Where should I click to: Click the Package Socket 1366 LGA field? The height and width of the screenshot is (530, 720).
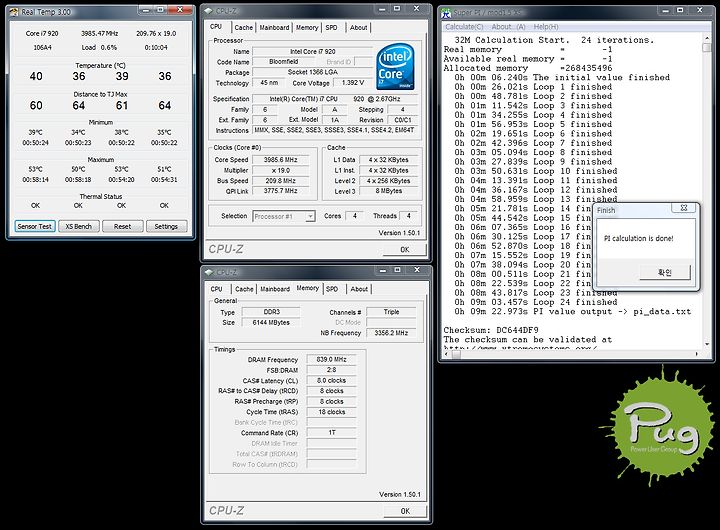coord(313,72)
